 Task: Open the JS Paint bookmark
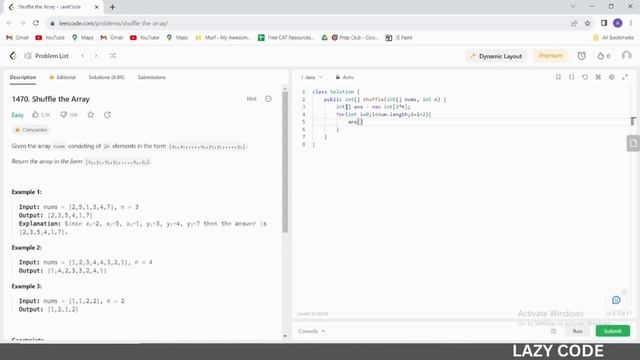point(399,38)
